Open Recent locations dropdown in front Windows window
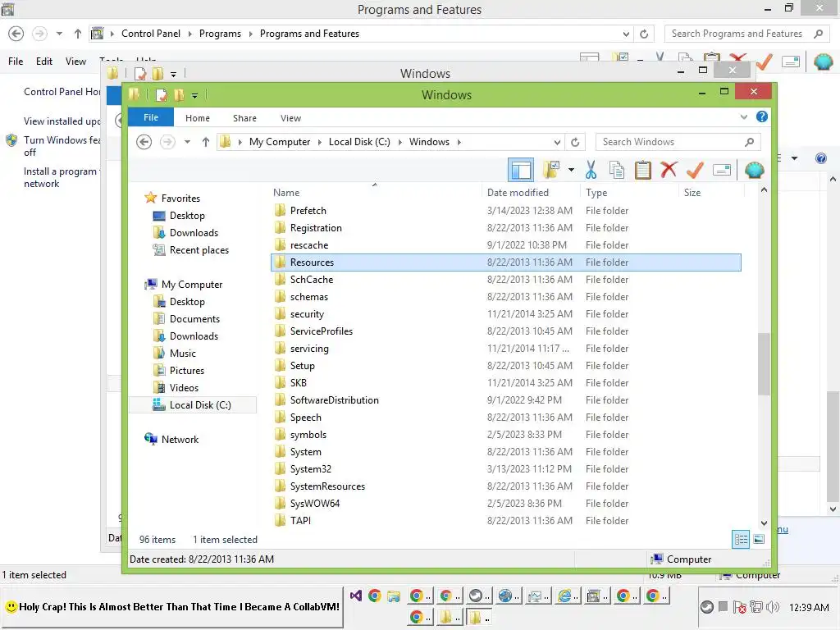The height and width of the screenshot is (630, 840). [x=187, y=142]
